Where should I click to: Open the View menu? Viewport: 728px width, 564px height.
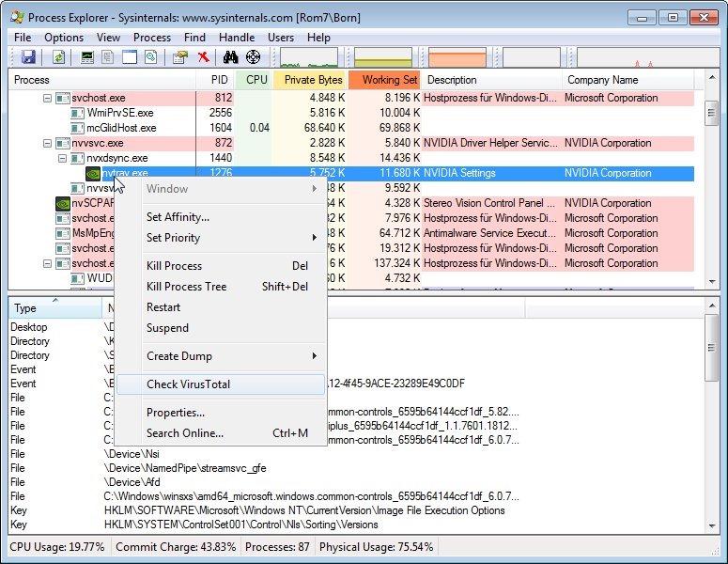pos(108,38)
